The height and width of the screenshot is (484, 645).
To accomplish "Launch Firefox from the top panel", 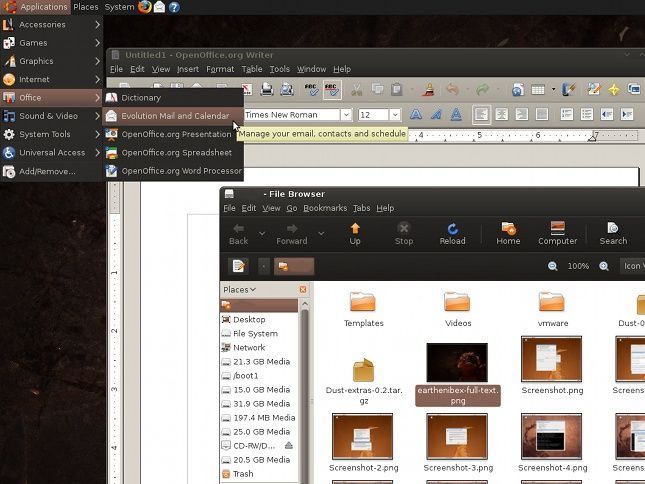I will click(x=144, y=7).
